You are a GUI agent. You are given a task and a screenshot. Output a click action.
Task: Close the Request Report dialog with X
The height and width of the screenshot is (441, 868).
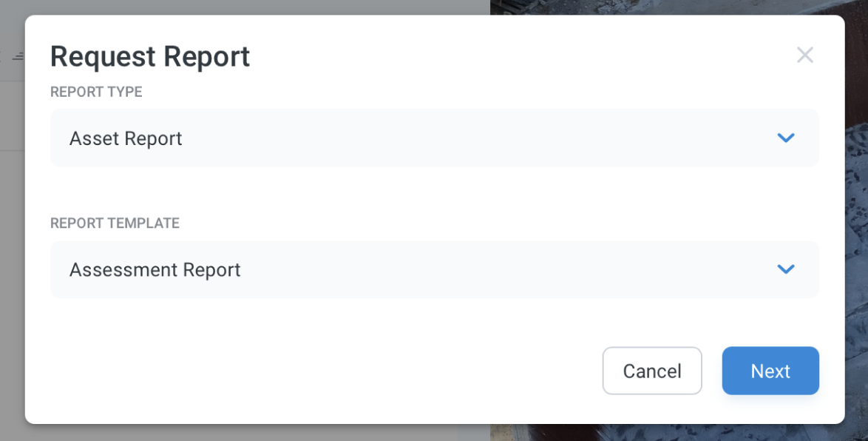(x=804, y=55)
